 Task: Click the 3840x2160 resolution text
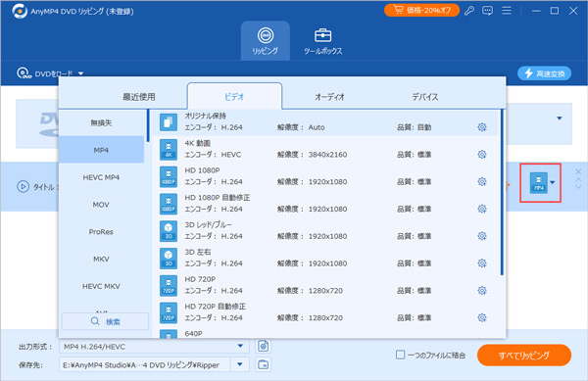coord(327,155)
